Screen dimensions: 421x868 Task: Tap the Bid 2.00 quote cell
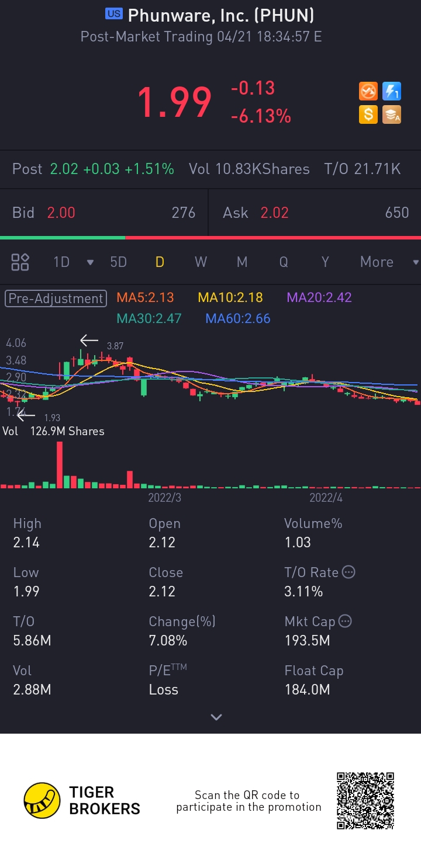[x=104, y=213]
